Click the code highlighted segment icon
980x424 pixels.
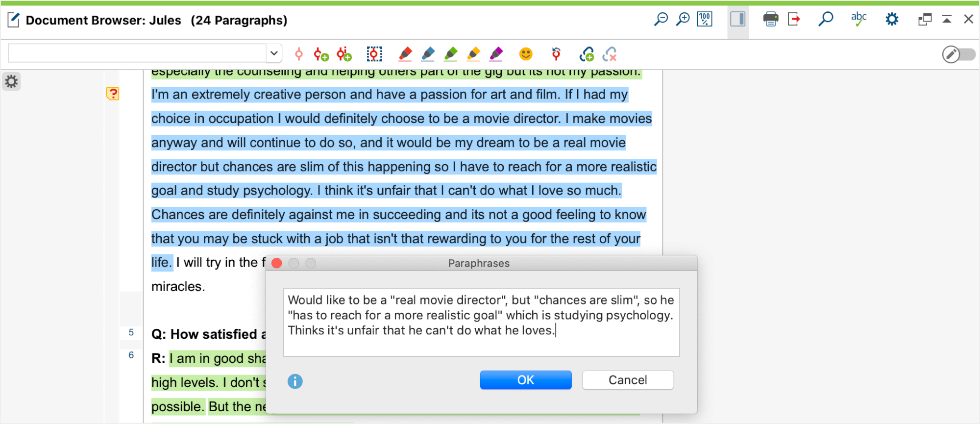click(298, 54)
